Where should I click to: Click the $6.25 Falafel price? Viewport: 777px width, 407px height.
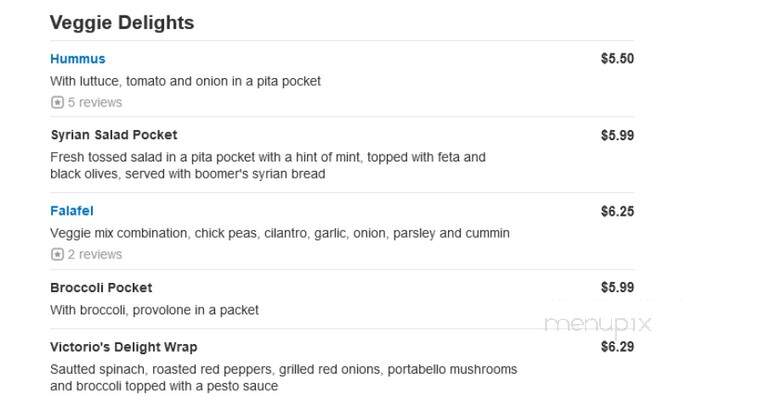coord(617,211)
